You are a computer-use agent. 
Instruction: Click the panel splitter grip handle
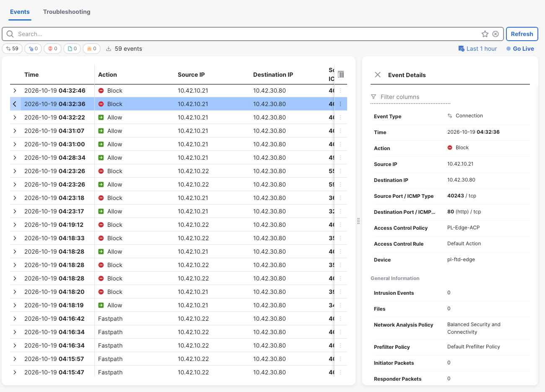tap(358, 221)
